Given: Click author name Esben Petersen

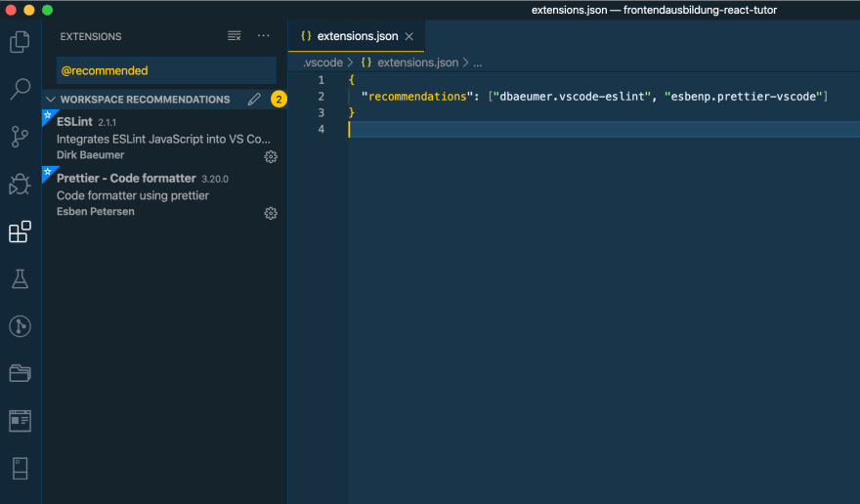Looking at the screenshot, I should coord(96,212).
